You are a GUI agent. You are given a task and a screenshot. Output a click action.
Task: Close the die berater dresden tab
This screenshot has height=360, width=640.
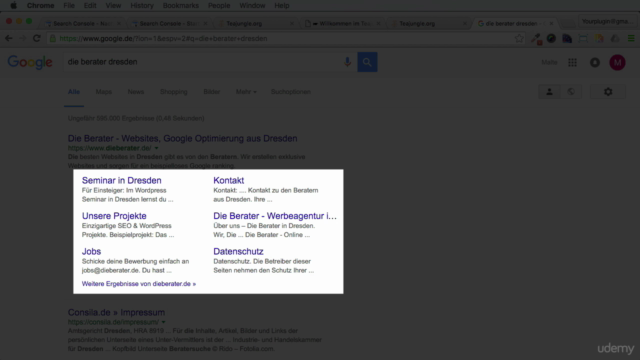(x=551, y=24)
